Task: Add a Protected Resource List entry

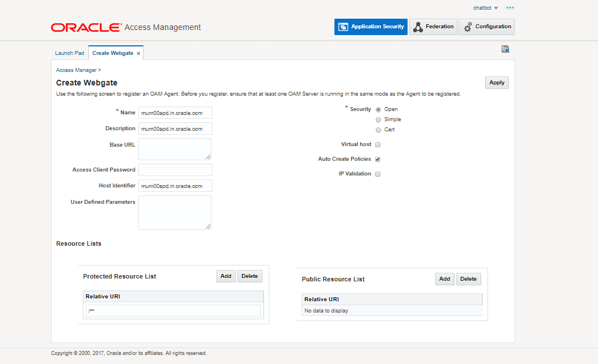Action: click(226, 276)
